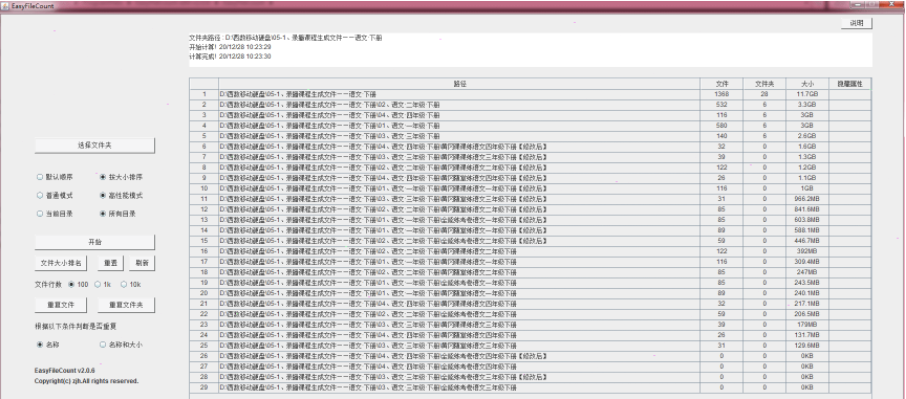
Task: Click the 1368 file count cell
Action: pyautogui.click(x=722, y=94)
